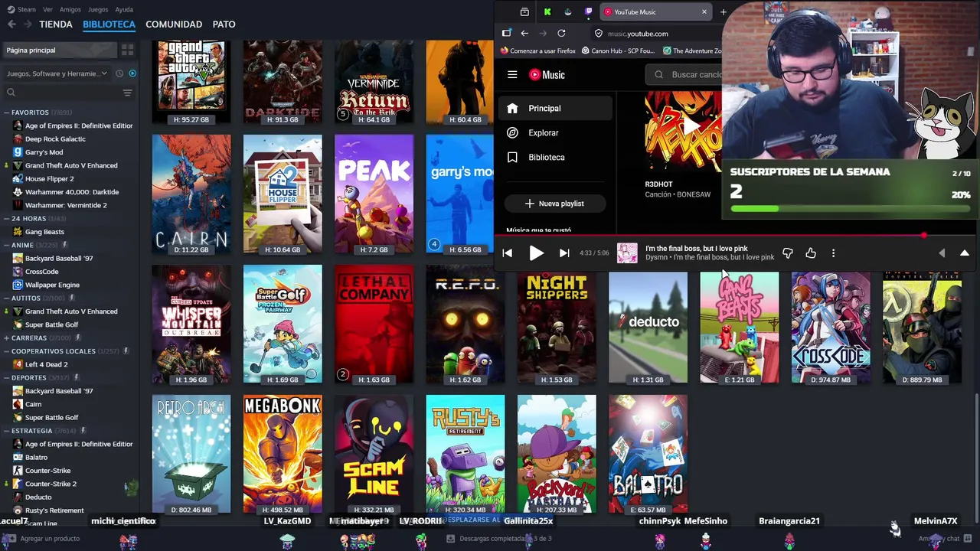Open the Ayuda menu in Steam

[x=124, y=9]
